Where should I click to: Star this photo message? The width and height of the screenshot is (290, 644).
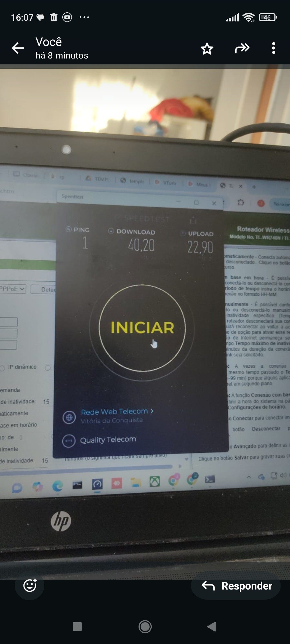click(207, 49)
